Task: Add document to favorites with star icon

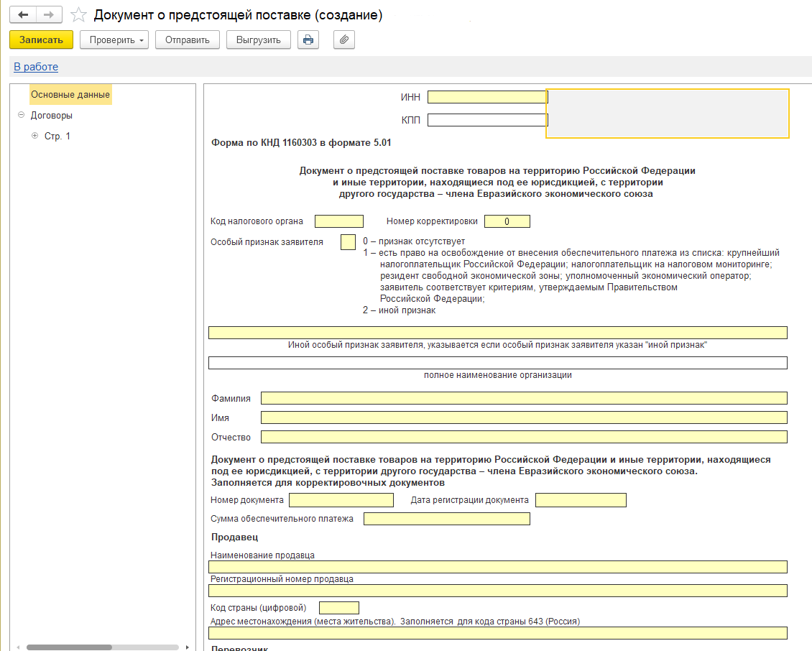Action: [79, 15]
